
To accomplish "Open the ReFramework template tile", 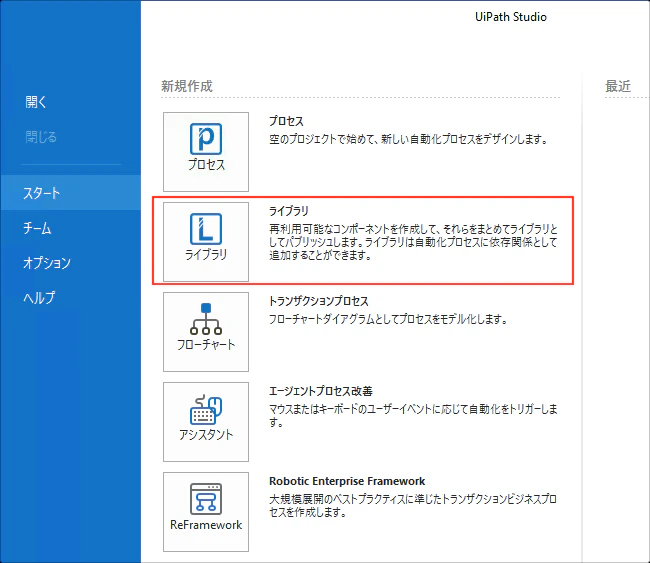I will (x=206, y=512).
